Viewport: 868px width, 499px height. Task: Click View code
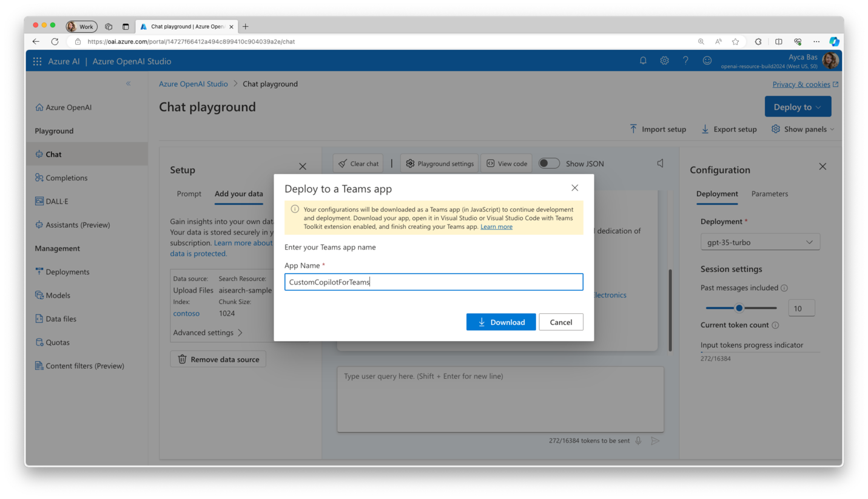pos(506,163)
